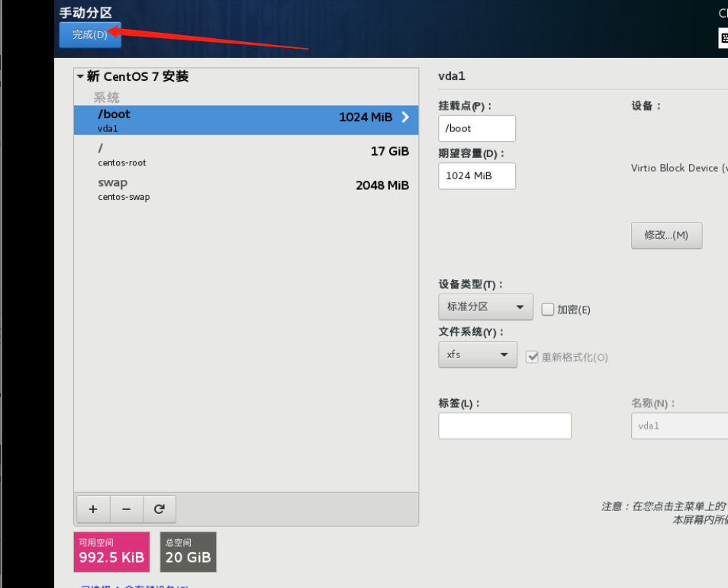Open the 设备类型 标准分区 dropdown
The height and width of the screenshot is (588, 728).
(485, 307)
